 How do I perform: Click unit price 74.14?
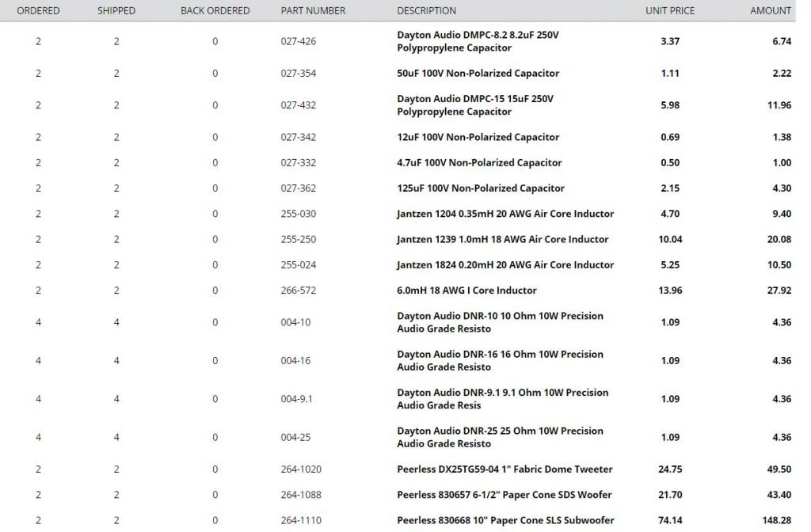click(670, 521)
